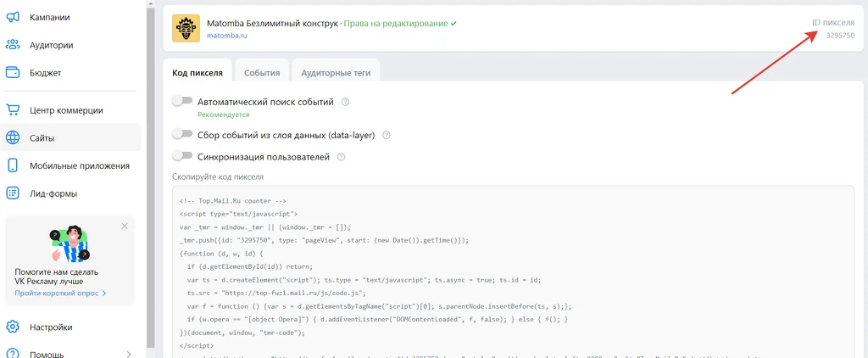Expand the Помощь menu chevron
Image resolution: width=868 pixels, height=358 pixels.
[129, 354]
